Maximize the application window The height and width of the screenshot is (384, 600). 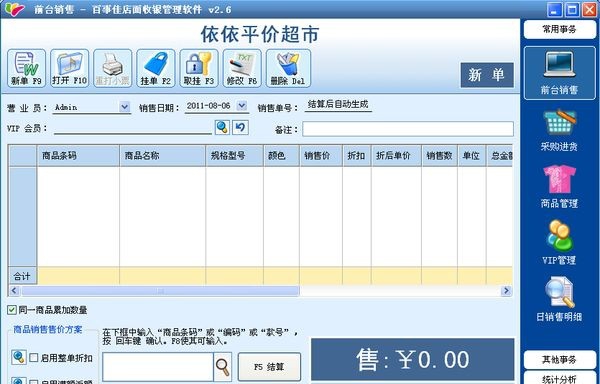pos(572,9)
